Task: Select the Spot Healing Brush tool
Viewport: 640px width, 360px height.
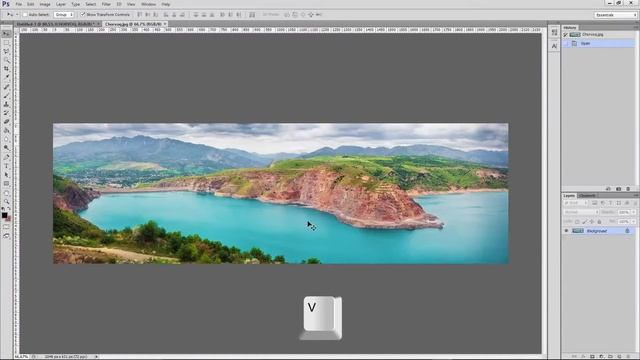Action: (6, 87)
